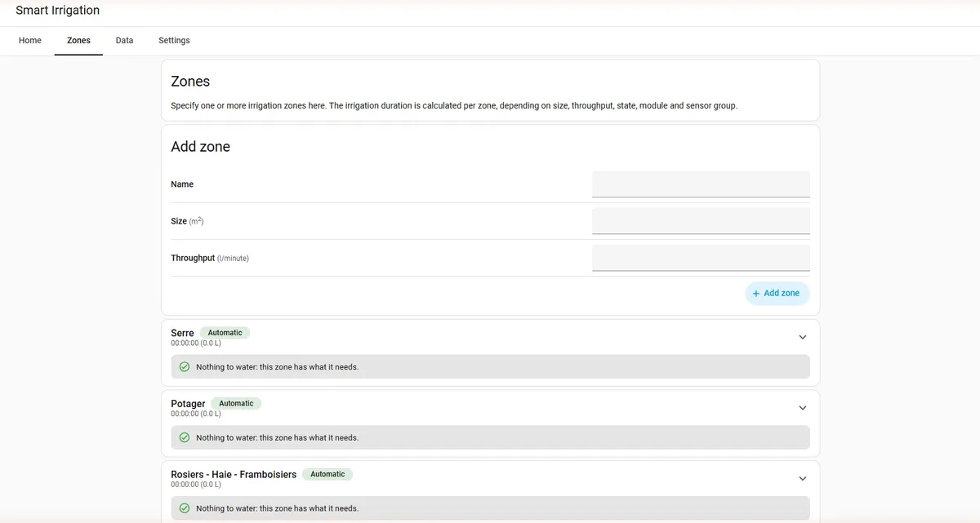The width and height of the screenshot is (980, 523).
Task: Click the Smart Irrigation page title
Action: (x=58, y=11)
